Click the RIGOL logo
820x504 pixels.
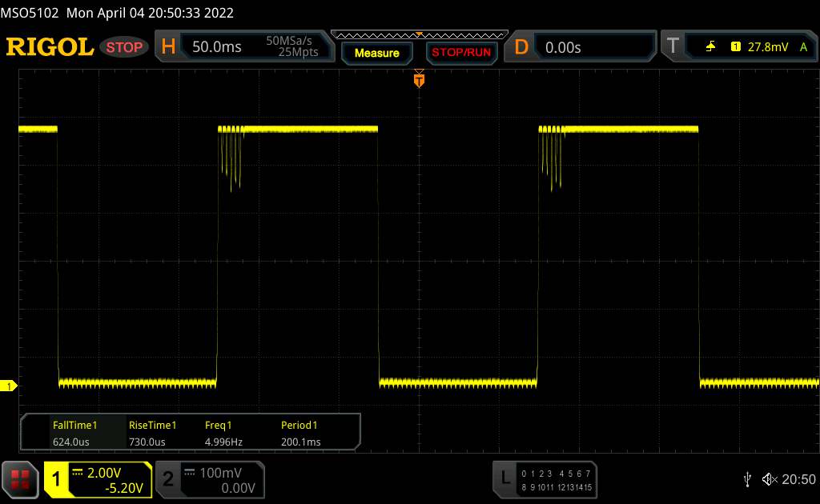(50, 47)
